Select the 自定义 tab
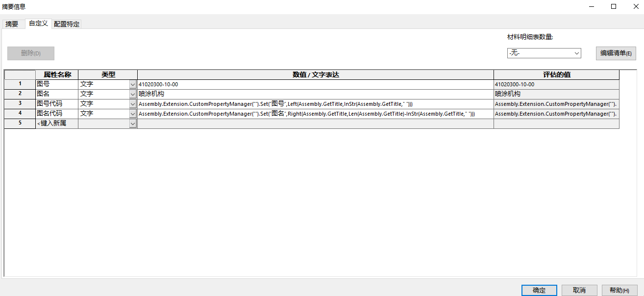 point(38,24)
